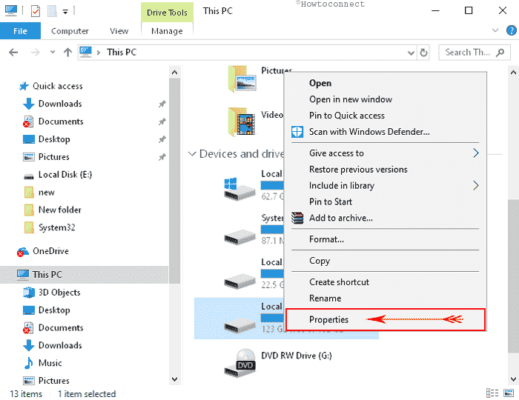The width and height of the screenshot is (519, 400).
Task: Choose Open from the context menu
Action: tap(320, 83)
